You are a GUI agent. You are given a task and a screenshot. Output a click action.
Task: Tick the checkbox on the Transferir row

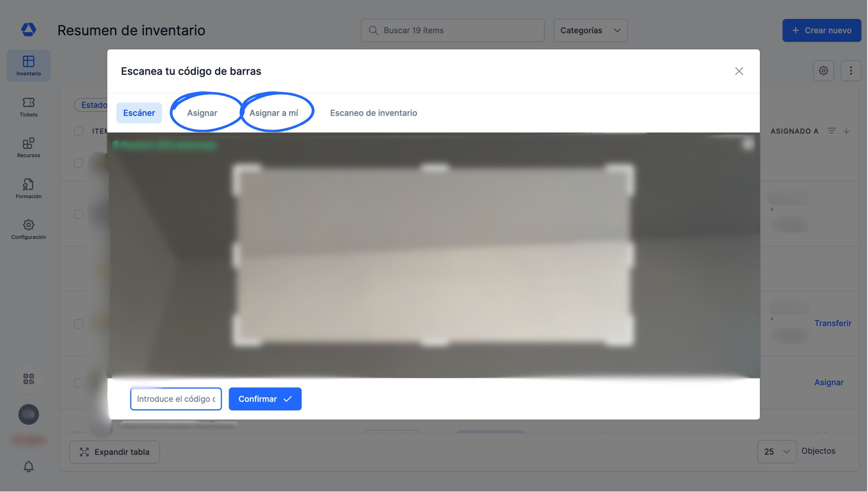pyautogui.click(x=79, y=324)
